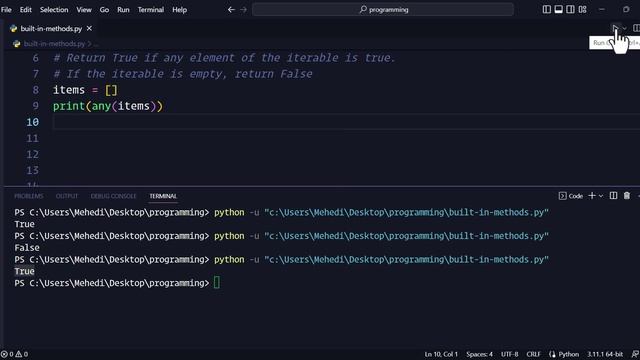Screen dimensions: 640x360
Task: Click the feedback icon in status bar
Action: pyautogui.click(x=635, y=354)
